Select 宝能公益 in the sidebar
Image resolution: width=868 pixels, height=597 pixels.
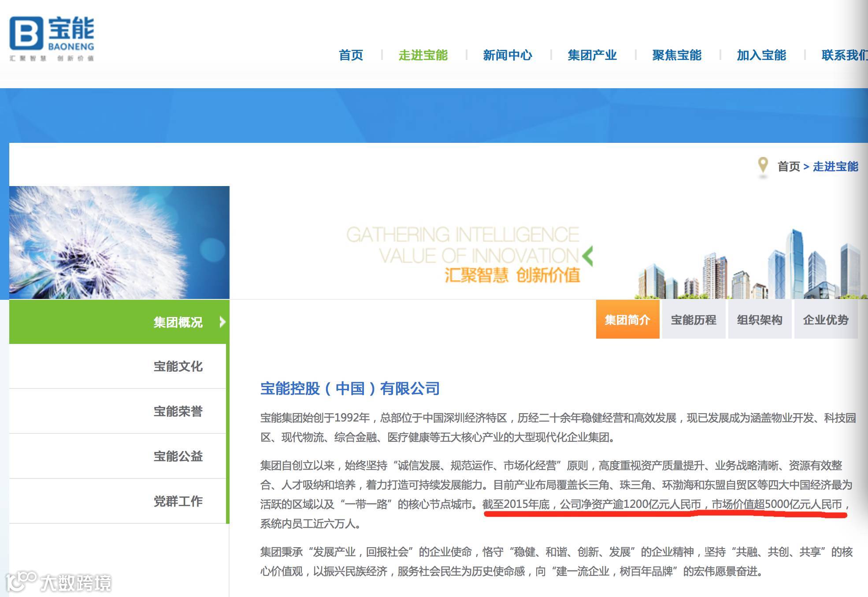click(178, 456)
